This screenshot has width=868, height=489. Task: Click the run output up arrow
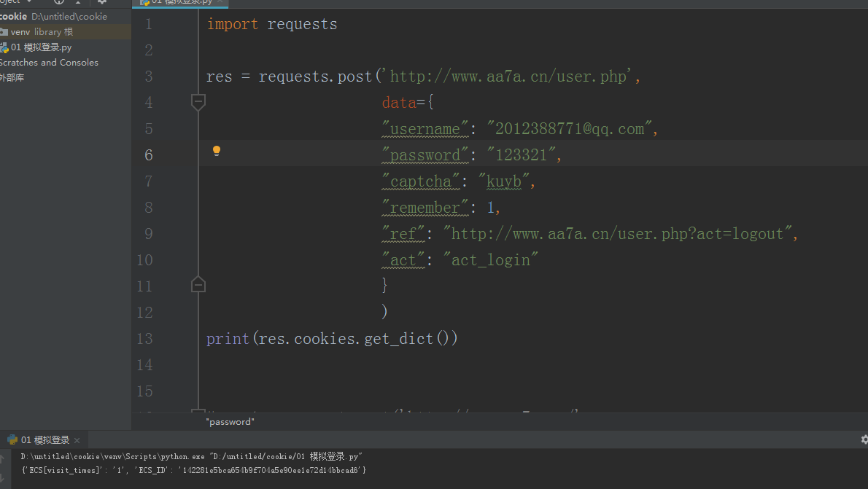point(3,459)
